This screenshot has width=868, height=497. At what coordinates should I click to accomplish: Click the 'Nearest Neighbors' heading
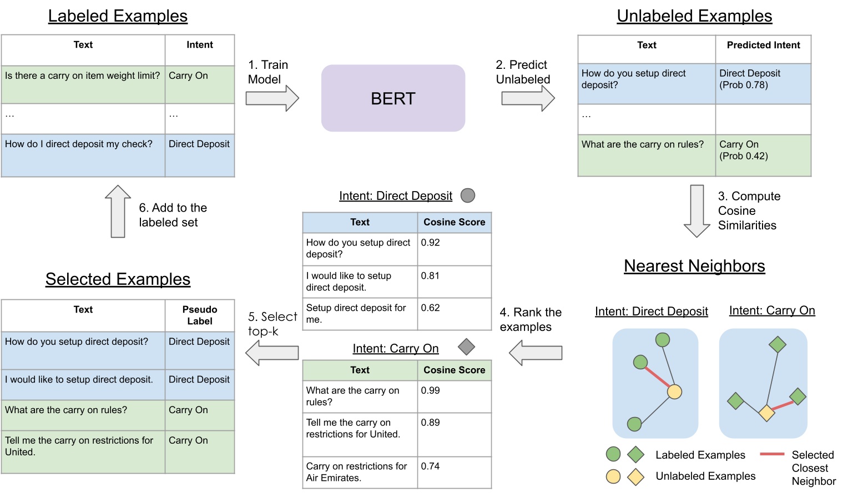[694, 266]
